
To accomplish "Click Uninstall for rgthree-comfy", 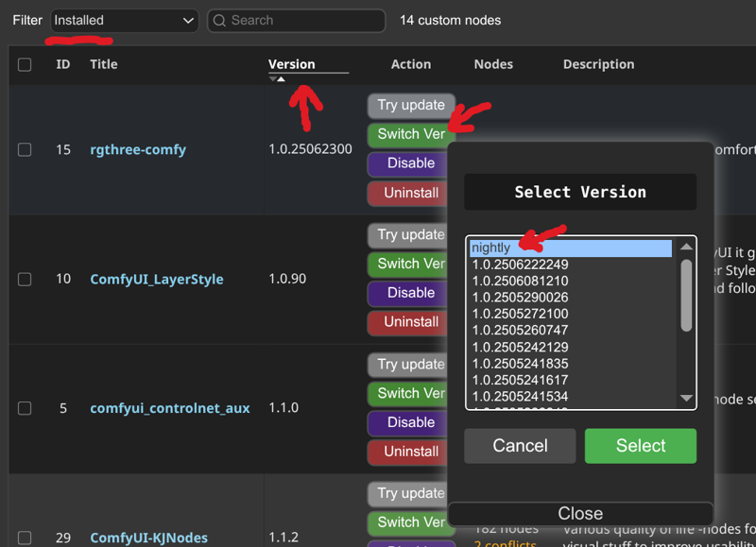I will [x=408, y=194].
